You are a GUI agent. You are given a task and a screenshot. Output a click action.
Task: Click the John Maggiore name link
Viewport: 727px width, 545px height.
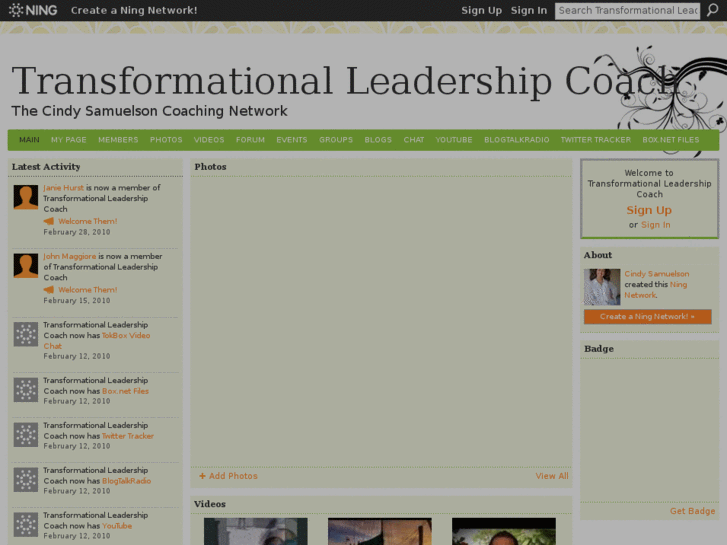click(70, 256)
